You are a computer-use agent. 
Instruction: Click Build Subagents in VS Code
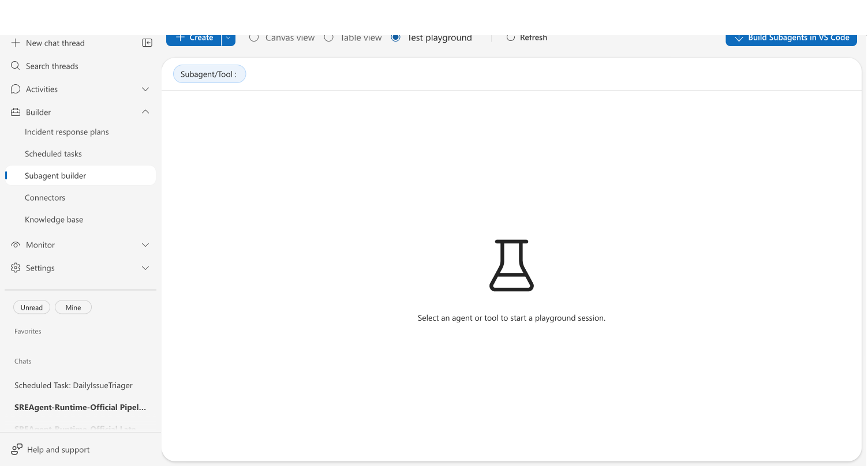pyautogui.click(x=791, y=39)
